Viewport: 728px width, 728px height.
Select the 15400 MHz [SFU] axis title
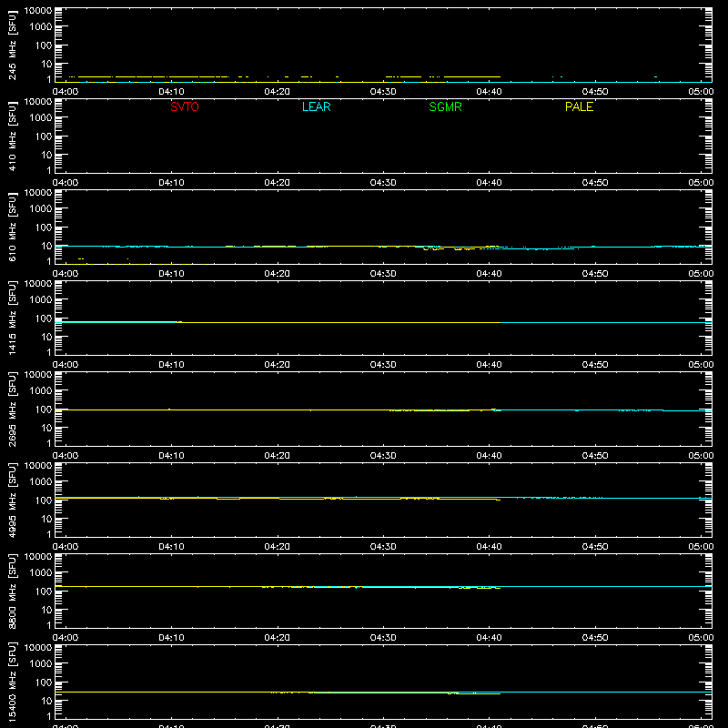pos(12,682)
